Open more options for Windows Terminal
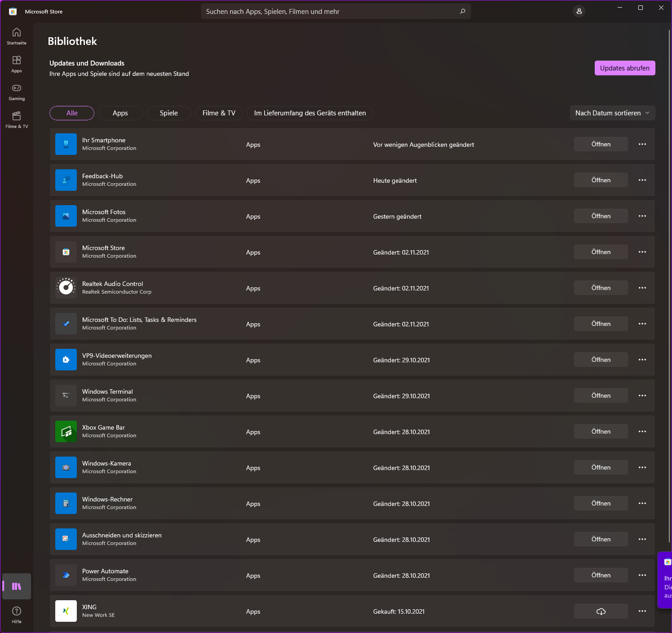Image resolution: width=672 pixels, height=633 pixels. [x=642, y=396]
